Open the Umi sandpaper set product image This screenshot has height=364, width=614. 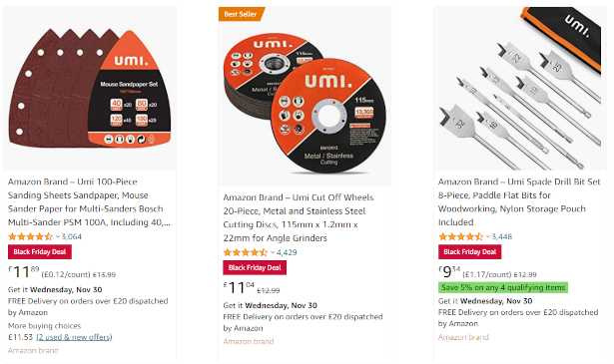click(x=90, y=89)
